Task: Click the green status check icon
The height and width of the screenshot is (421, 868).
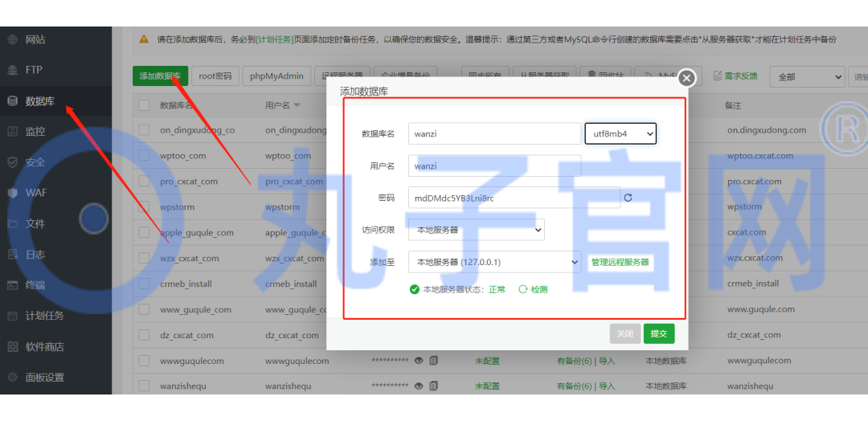Action: pyautogui.click(x=414, y=289)
